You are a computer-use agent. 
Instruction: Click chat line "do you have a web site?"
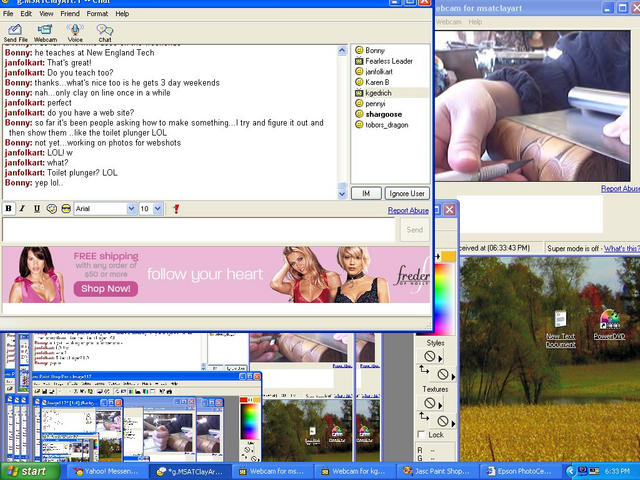90,113
